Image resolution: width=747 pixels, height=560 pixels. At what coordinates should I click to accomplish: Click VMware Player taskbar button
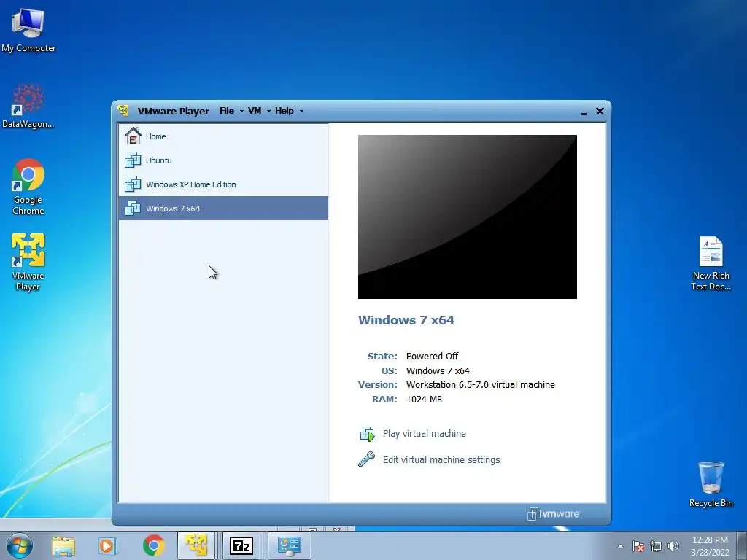(x=196, y=545)
